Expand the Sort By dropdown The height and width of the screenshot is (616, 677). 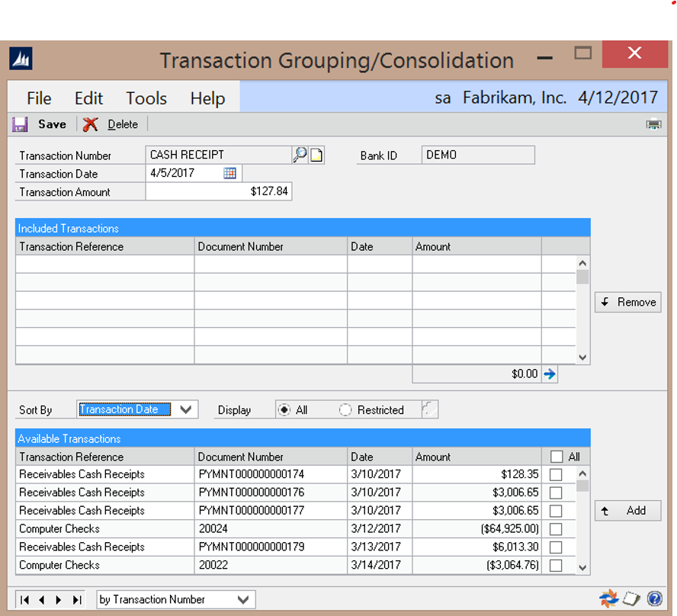click(x=185, y=410)
